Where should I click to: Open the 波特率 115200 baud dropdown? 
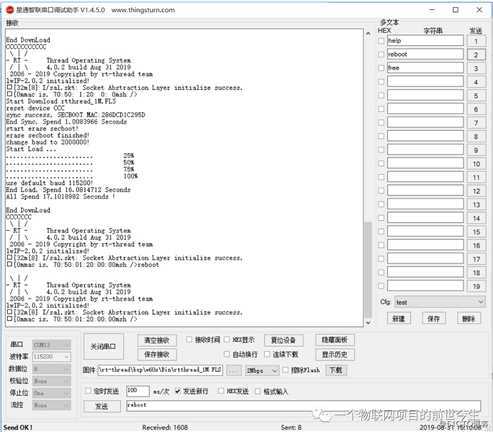(52, 357)
